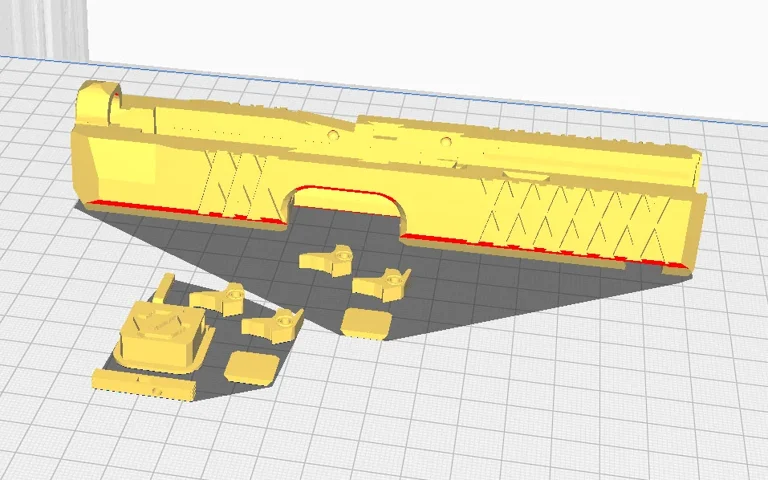768x480 pixels.
Task: Select the lever part nearest the arched cutout
Action: pos(327,260)
